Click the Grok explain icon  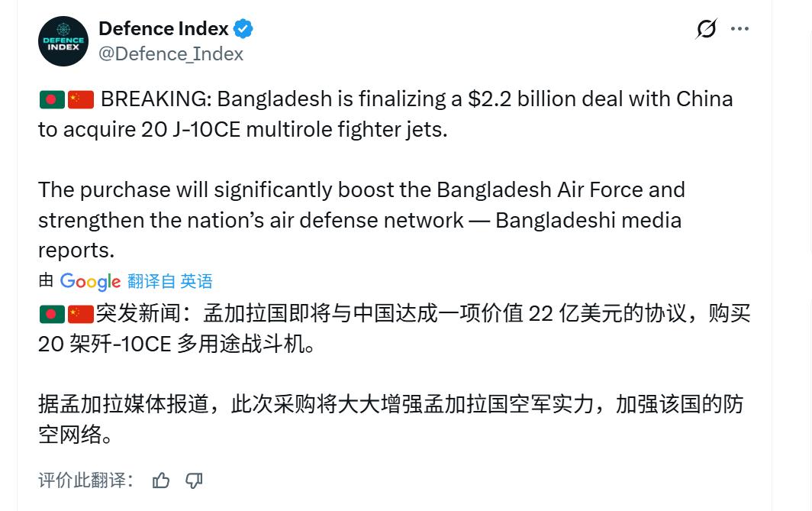pyautogui.click(x=707, y=29)
